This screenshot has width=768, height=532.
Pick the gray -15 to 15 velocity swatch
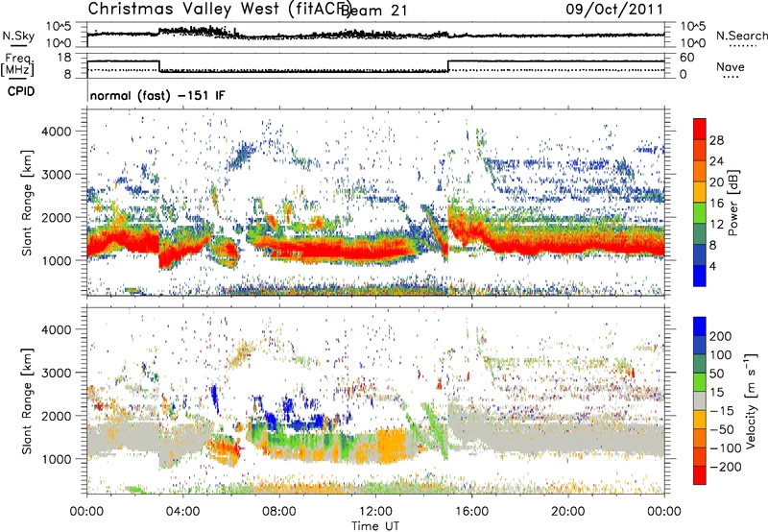[700, 401]
